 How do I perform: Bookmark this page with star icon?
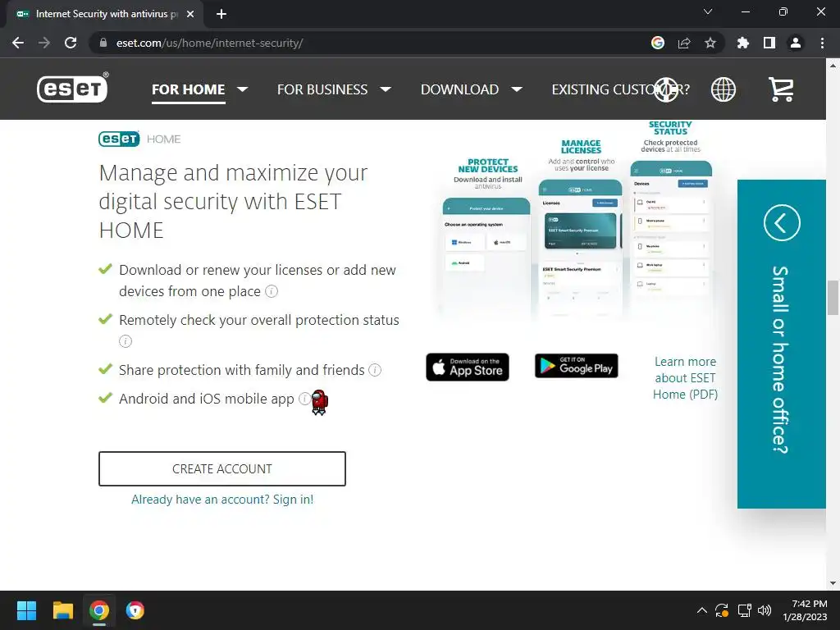click(x=710, y=43)
